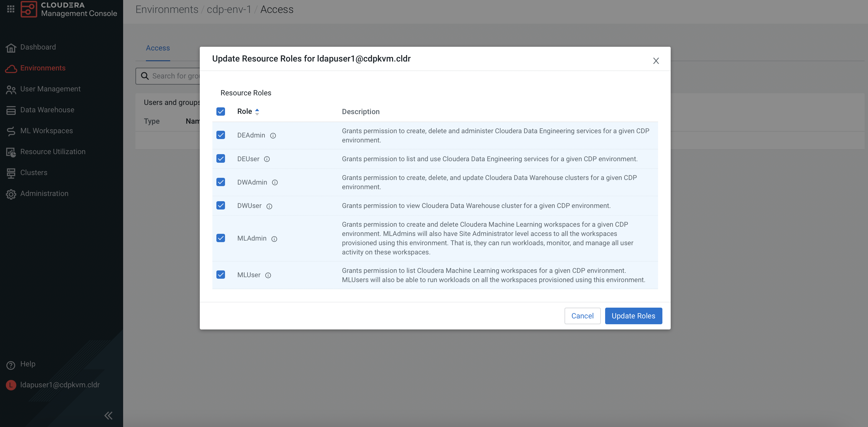Click the DEAdmin info icon
The width and height of the screenshot is (868, 427).
273,136
